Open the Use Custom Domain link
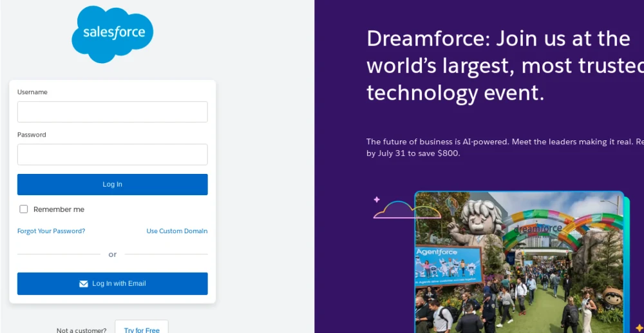The image size is (644, 333). pos(177,231)
